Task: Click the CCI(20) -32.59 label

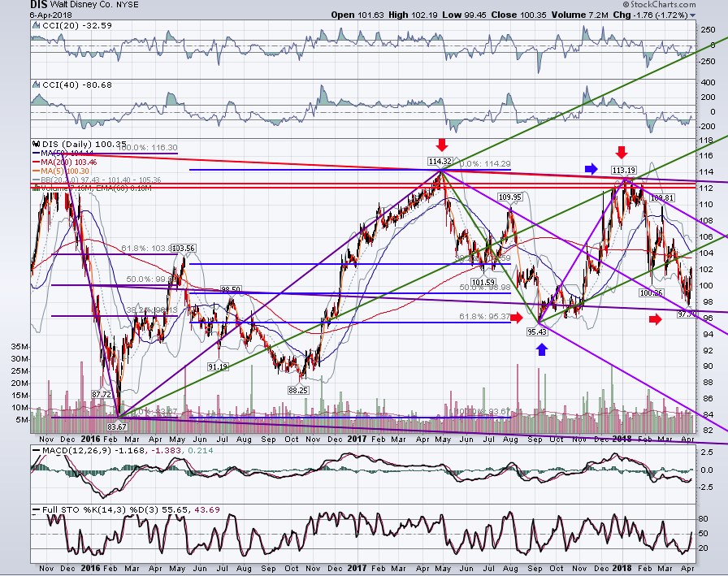Action: 77,25
